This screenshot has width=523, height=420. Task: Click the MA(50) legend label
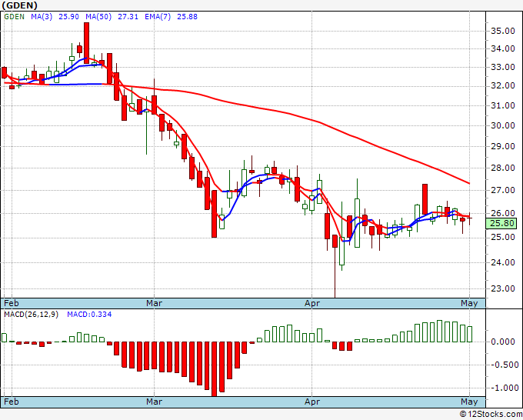(98, 16)
